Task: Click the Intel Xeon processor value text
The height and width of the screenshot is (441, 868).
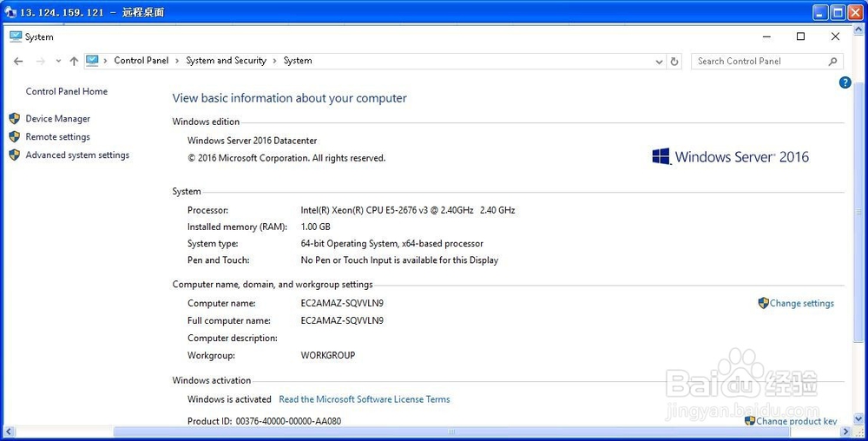Action: tap(408, 210)
